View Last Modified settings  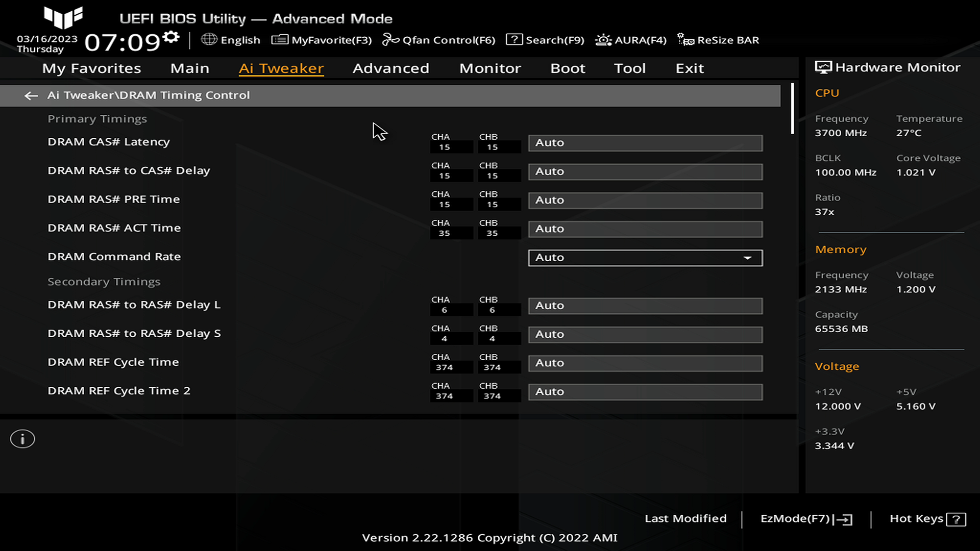click(x=686, y=518)
